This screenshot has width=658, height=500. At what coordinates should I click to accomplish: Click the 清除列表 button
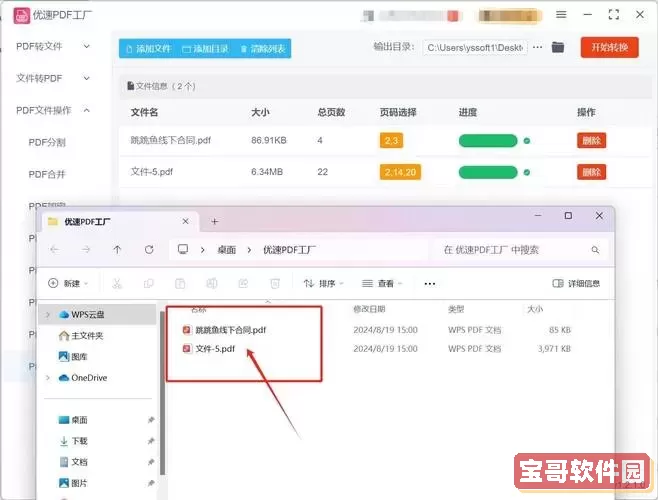[263, 49]
